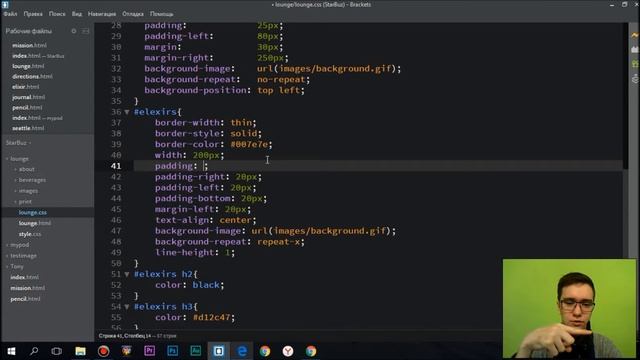Open Task View on the taskbar
Screen dimensions: 640x360
[x=57, y=351]
